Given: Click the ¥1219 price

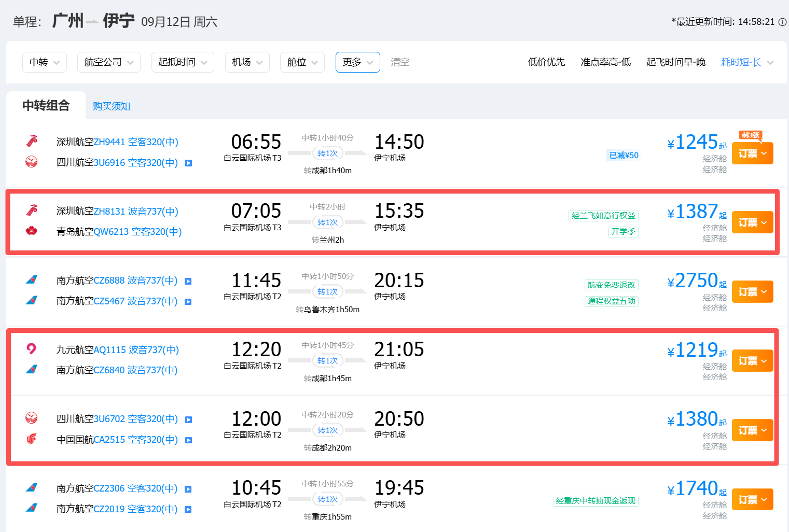Looking at the screenshot, I should tap(697, 351).
